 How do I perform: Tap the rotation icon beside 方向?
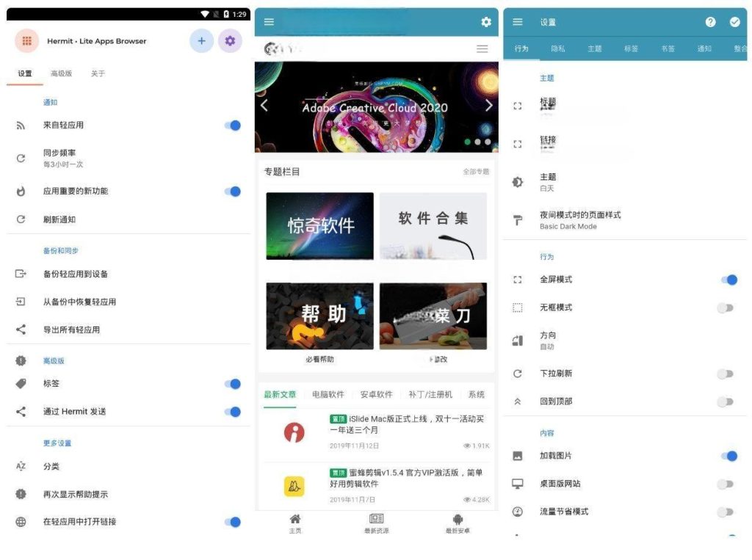[x=518, y=341]
